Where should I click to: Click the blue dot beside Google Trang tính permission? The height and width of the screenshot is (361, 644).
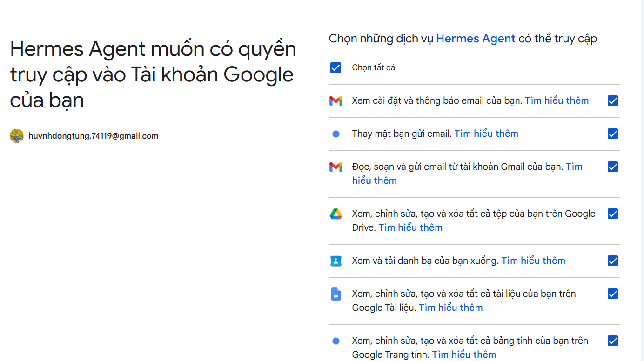point(336,341)
